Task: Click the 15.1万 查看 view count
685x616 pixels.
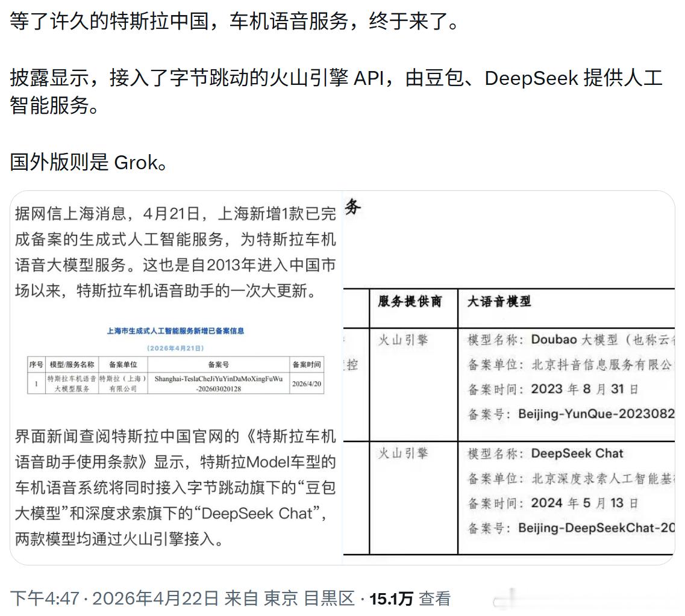Action: pyautogui.click(x=410, y=598)
